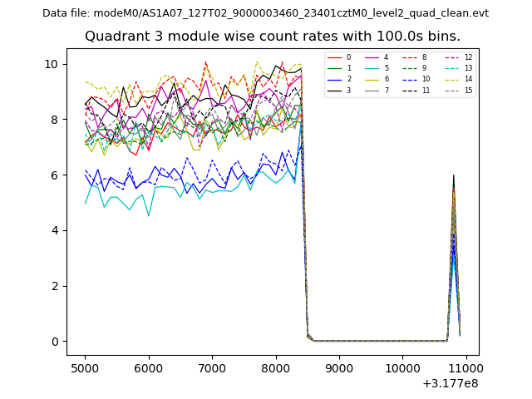This screenshot has height=399, width=532.
Task: Click the y-axis tick label 0
Action: [54, 342]
